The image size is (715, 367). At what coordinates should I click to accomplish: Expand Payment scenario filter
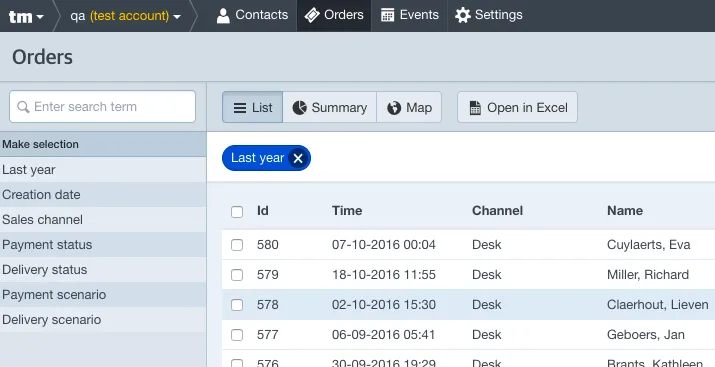point(103,295)
